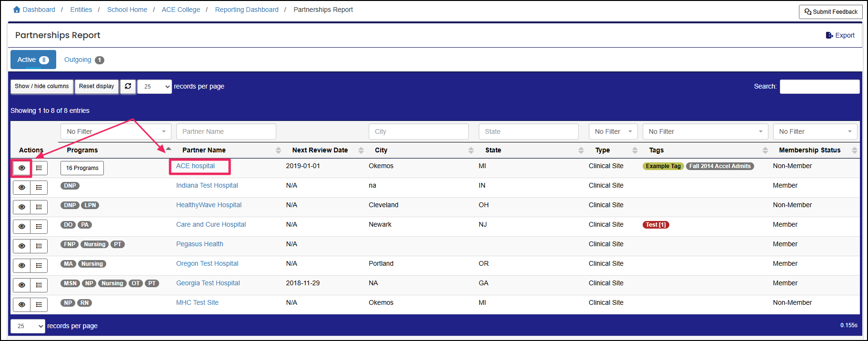Click the FNP program badge

click(x=70, y=244)
